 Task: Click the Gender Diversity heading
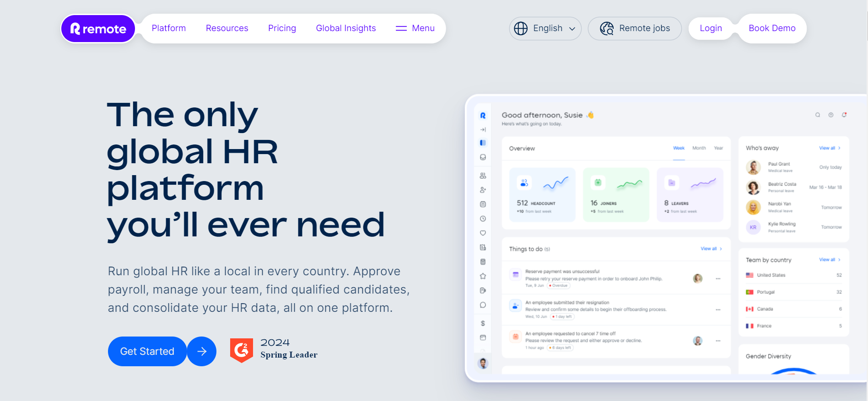pyautogui.click(x=768, y=356)
